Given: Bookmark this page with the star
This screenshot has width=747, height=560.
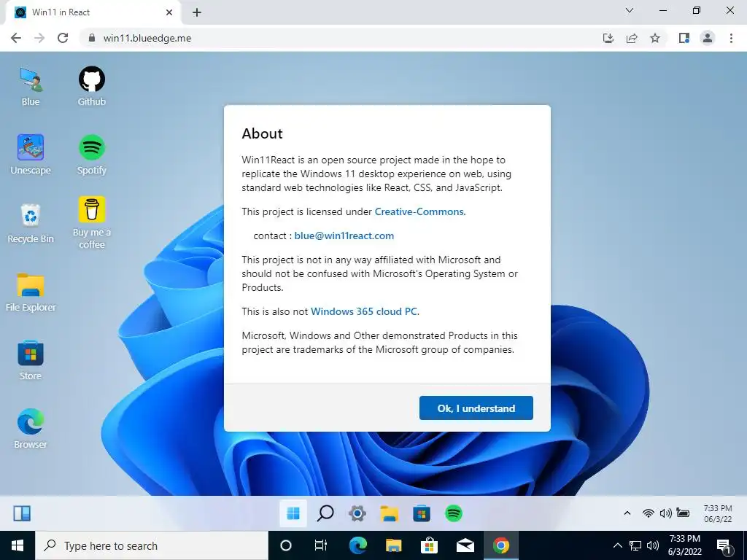Looking at the screenshot, I should coord(655,38).
